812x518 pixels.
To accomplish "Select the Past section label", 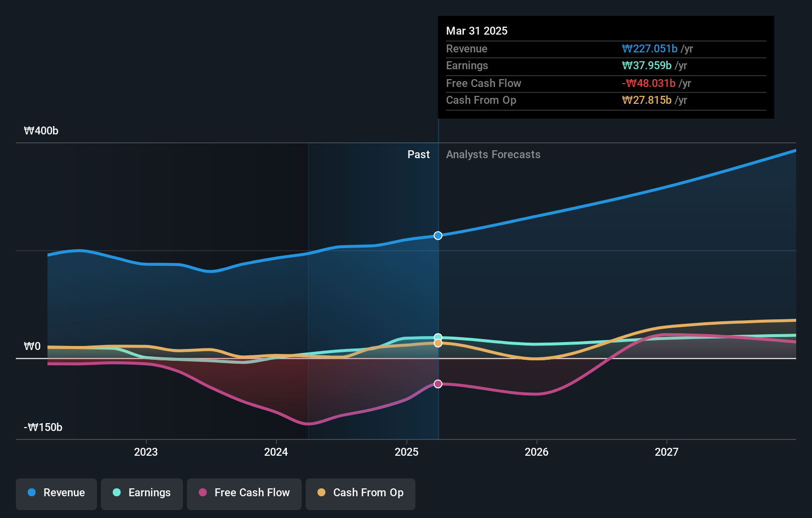I will coord(419,154).
